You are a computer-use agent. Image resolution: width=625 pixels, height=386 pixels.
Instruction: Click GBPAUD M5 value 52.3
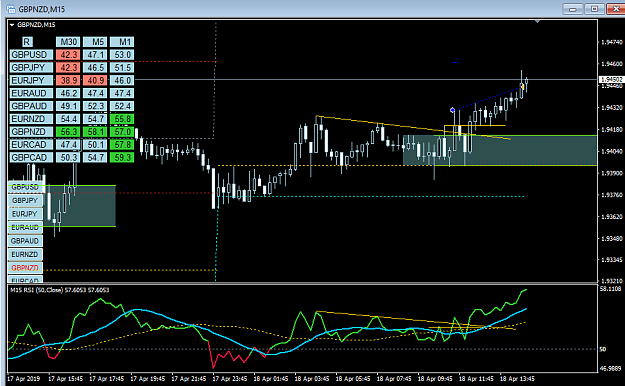pyautogui.click(x=95, y=106)
